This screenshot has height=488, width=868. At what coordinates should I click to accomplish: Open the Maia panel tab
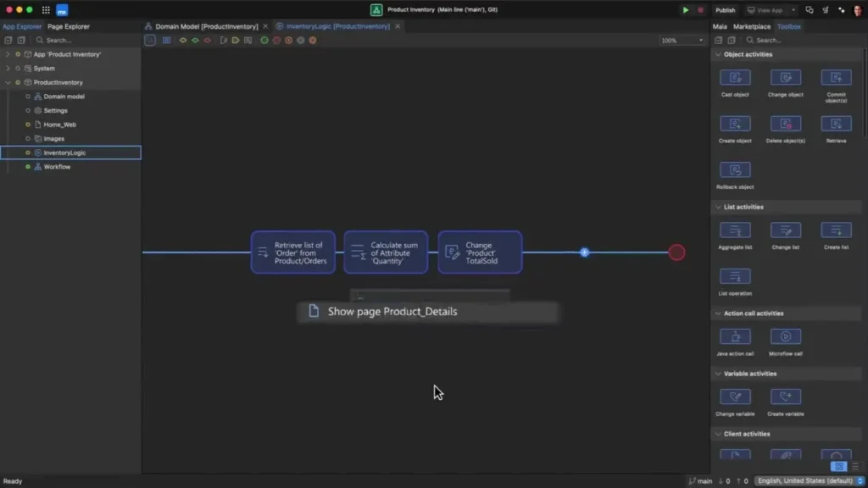coord(719,26)
